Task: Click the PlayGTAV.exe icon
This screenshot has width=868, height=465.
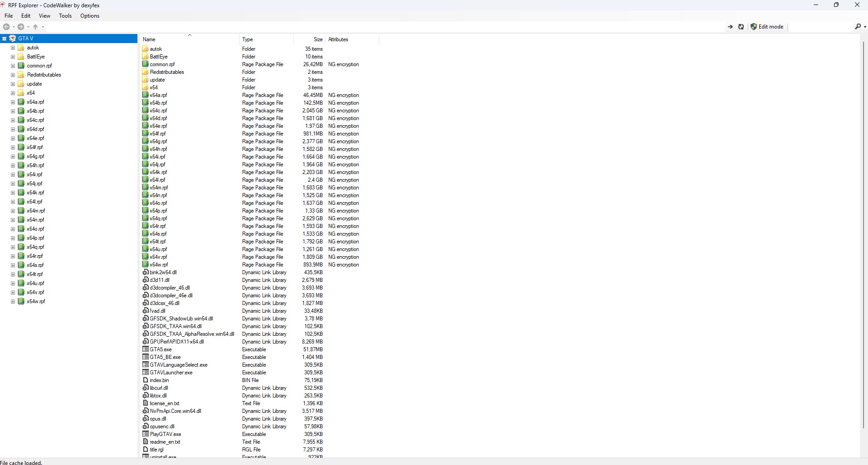Action: [x=146, y=434]
